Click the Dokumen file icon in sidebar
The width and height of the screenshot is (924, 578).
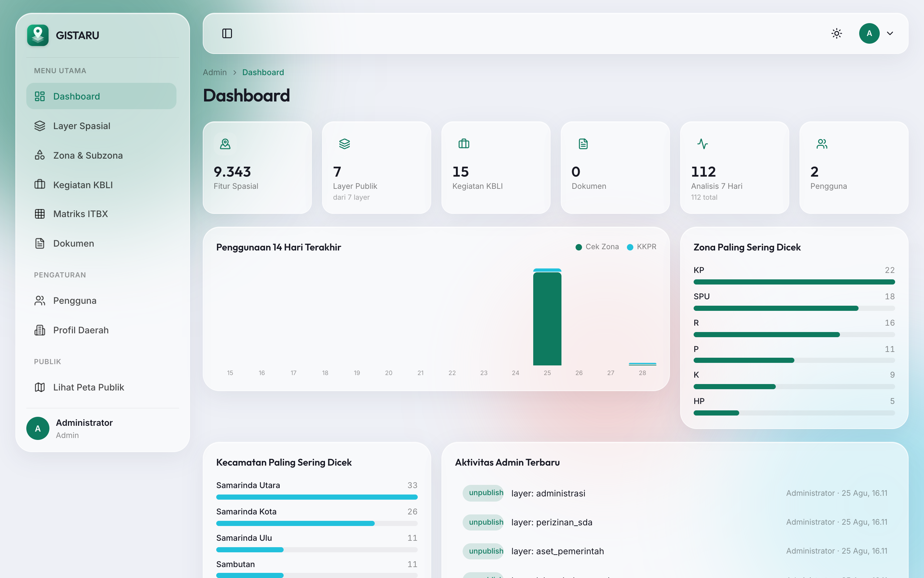[40, 243]
